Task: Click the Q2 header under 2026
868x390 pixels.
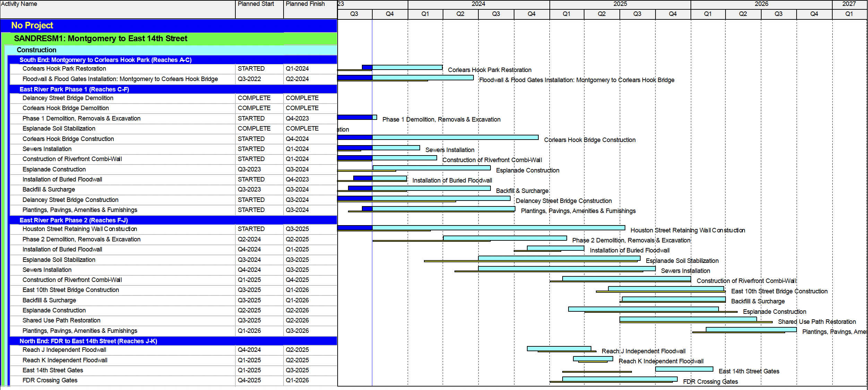Action: pyautogui.click(x=743, y=14)
